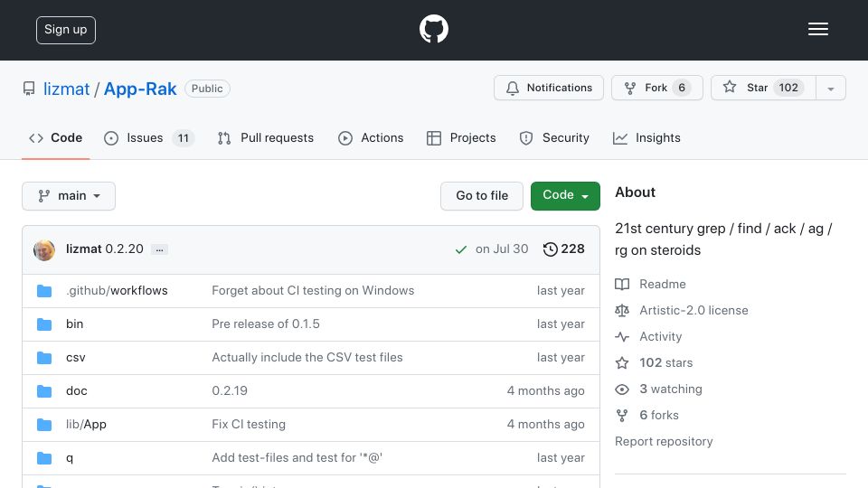This screenshot has height=488, width=868.
Task: Open 'Pre release of 0.1.5' commit
Action: tap(266, 324)
